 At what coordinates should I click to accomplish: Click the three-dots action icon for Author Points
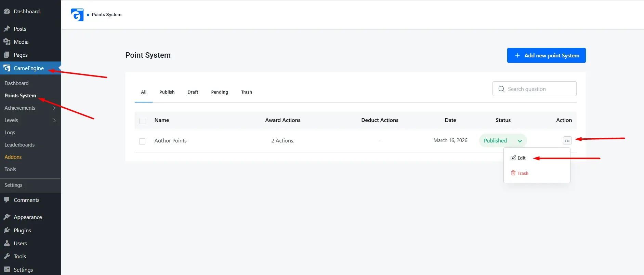567,140
